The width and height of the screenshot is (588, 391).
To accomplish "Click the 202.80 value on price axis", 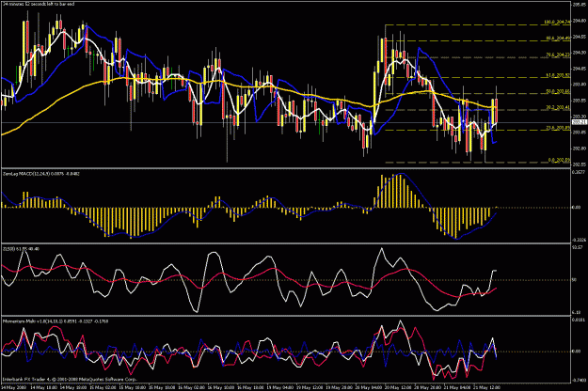I will coord(579,149).
